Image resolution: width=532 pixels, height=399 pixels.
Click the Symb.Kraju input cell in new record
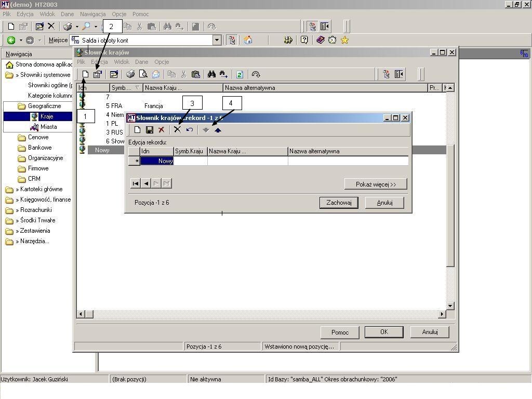pyautogui.click(x=190, y=161)
